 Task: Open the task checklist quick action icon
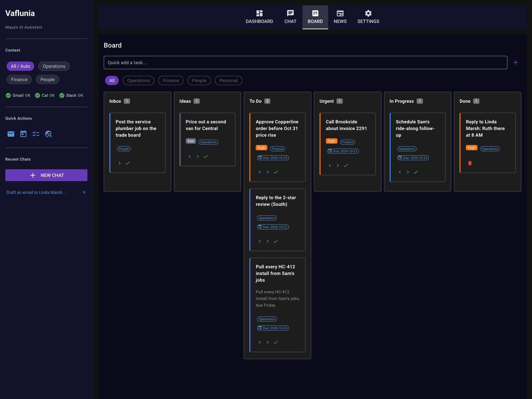point(36,134)
